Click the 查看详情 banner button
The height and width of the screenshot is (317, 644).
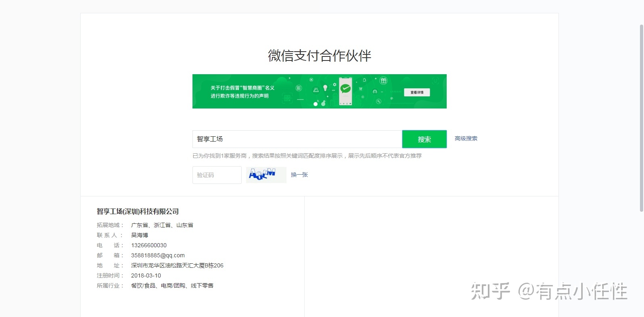(417, 92)
